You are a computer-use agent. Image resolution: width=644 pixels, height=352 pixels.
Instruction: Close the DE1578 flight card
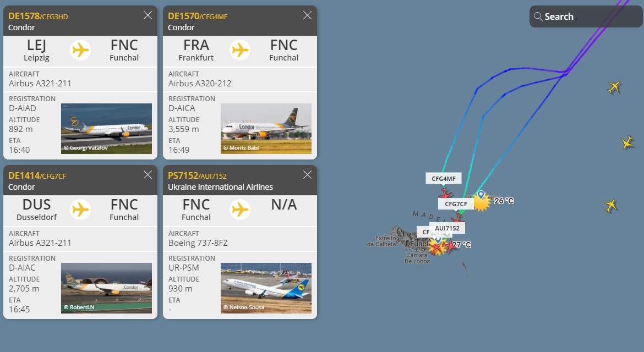(148, 15)
